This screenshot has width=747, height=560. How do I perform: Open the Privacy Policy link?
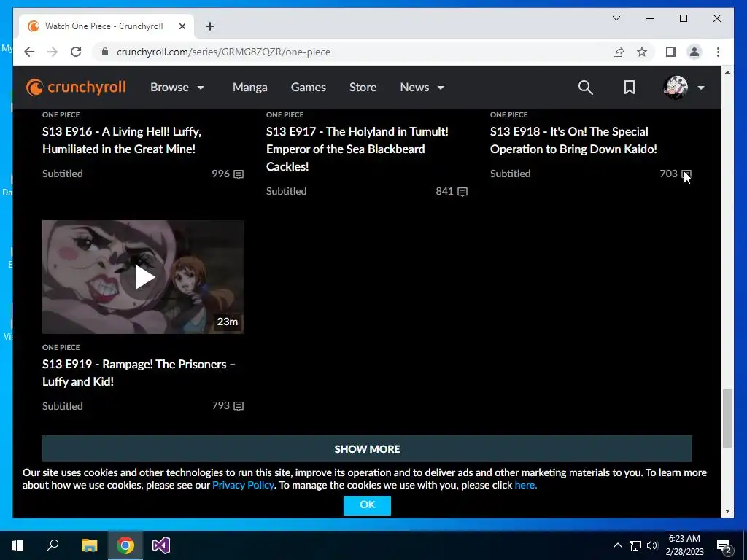pyautogui.click(x=243, y=485)
